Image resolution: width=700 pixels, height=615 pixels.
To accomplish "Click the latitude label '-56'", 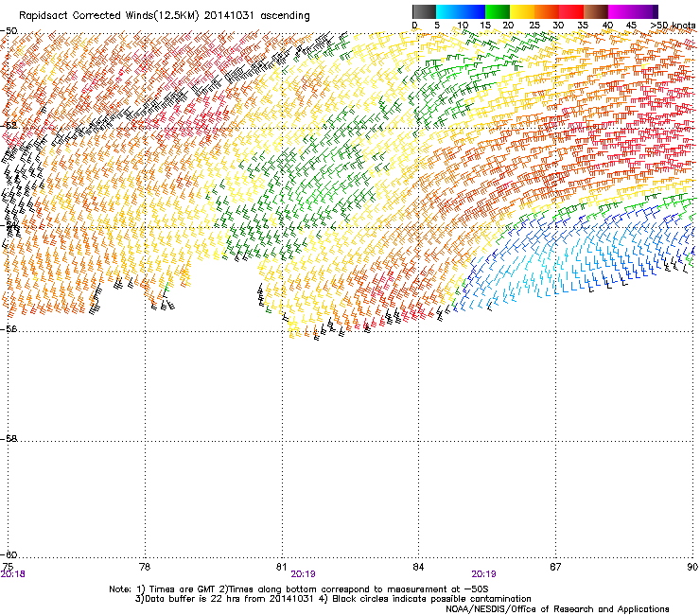I will pyautogui.click(x=9, y=328).
